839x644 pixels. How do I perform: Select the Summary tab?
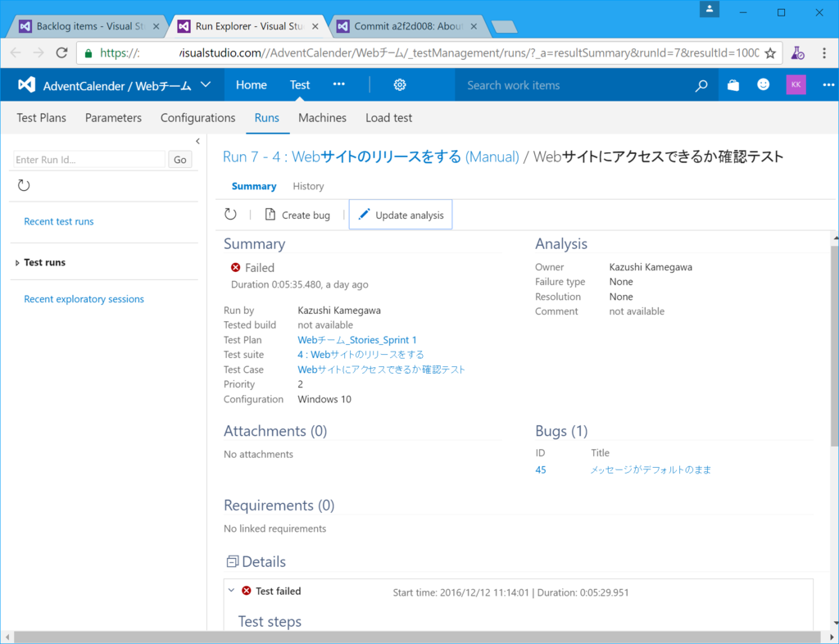[254, 186]
